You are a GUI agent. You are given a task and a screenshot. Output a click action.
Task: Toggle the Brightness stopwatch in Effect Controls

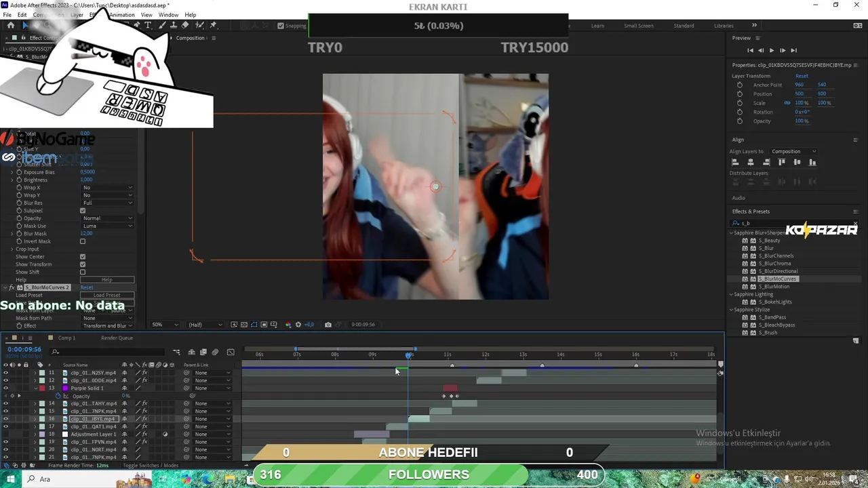(20, 180)
